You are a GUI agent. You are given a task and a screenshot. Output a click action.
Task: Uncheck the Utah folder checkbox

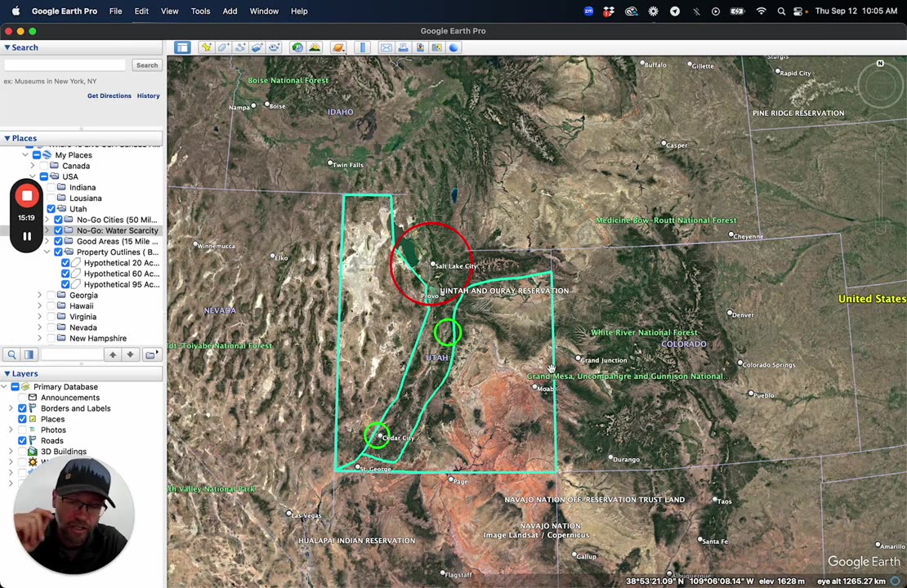click(x=51, y=209)
